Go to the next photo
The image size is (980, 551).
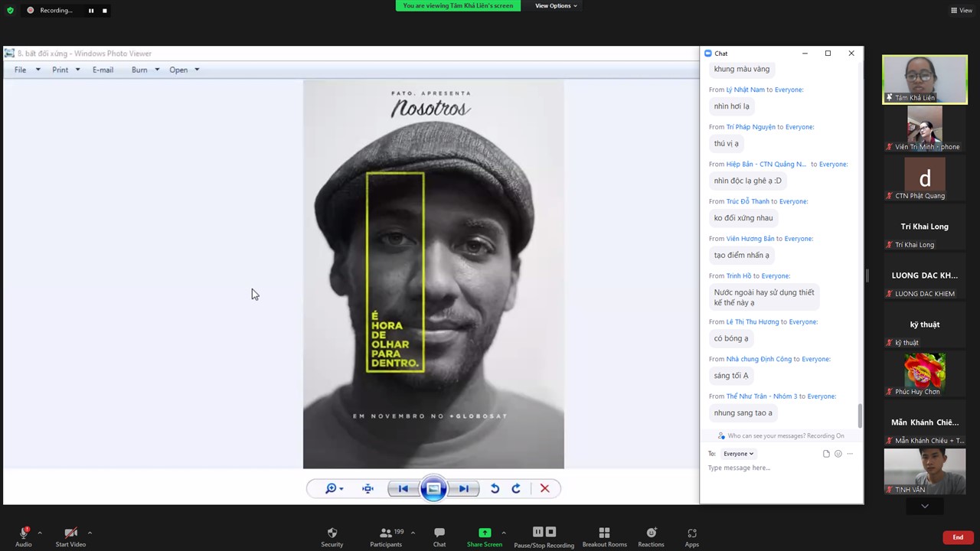click(x=464, y=488)
